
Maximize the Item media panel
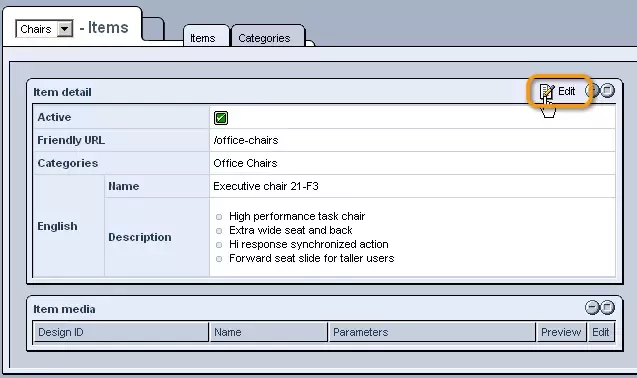607,307
